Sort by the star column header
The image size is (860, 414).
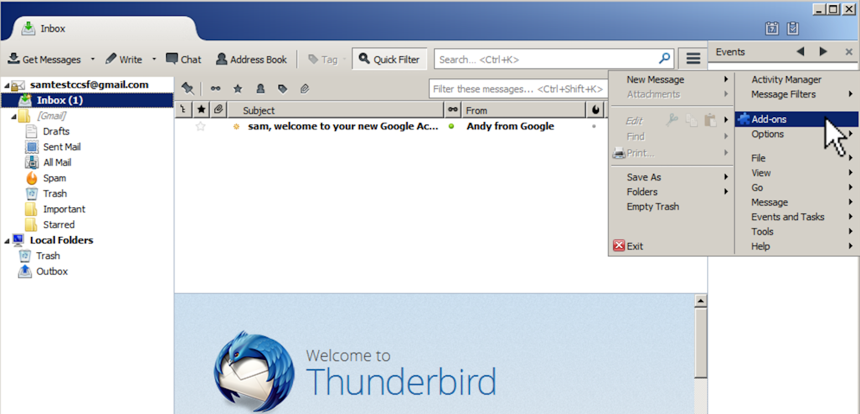click(x=201, y=110)
